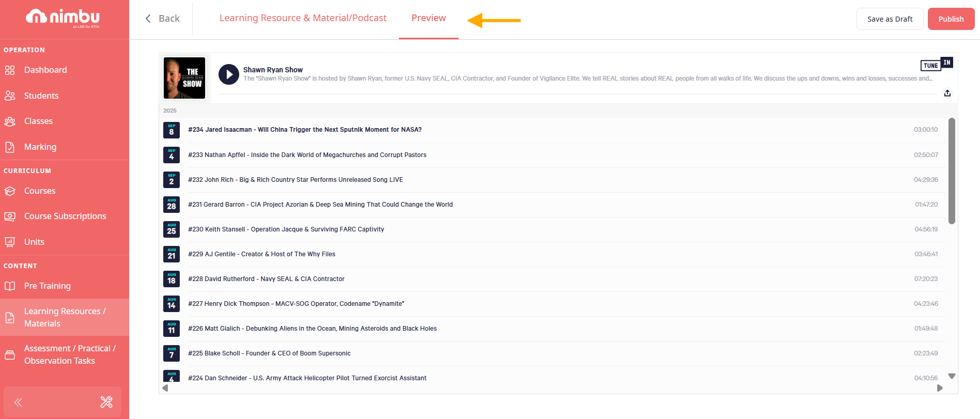Viewport: 980px width, 419px height.
Task: Open Pre Training content
Action: pyautogui.click(x=48, y=286)
